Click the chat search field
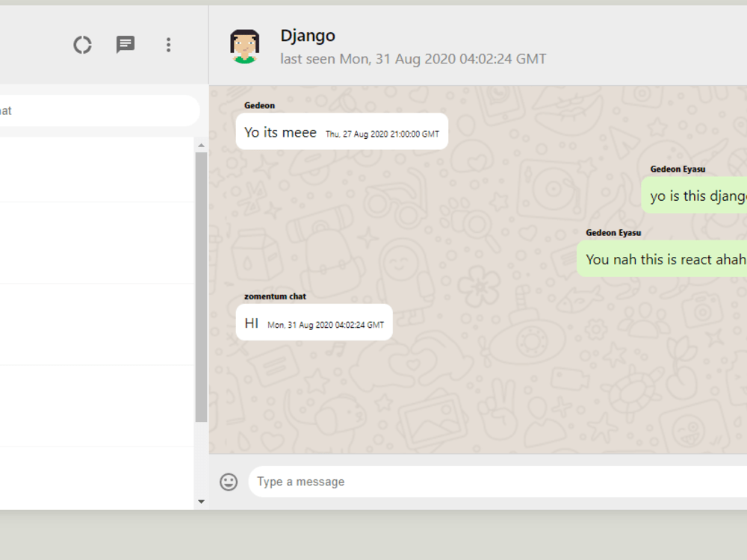Viewport: 747px width, 560px height. [x=99, y=111]
